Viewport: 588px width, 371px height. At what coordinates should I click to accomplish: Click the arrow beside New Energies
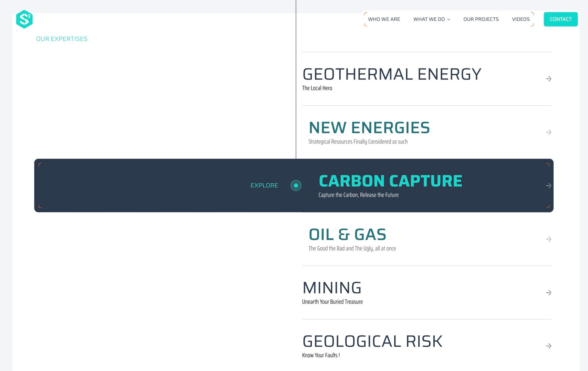(548, 132)
